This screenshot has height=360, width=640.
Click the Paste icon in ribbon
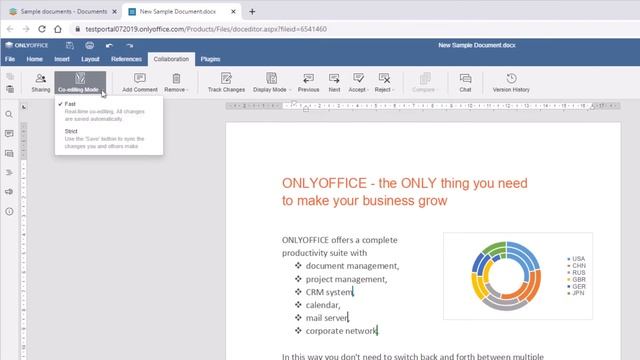pyautogui.click(x=10, y=89)
